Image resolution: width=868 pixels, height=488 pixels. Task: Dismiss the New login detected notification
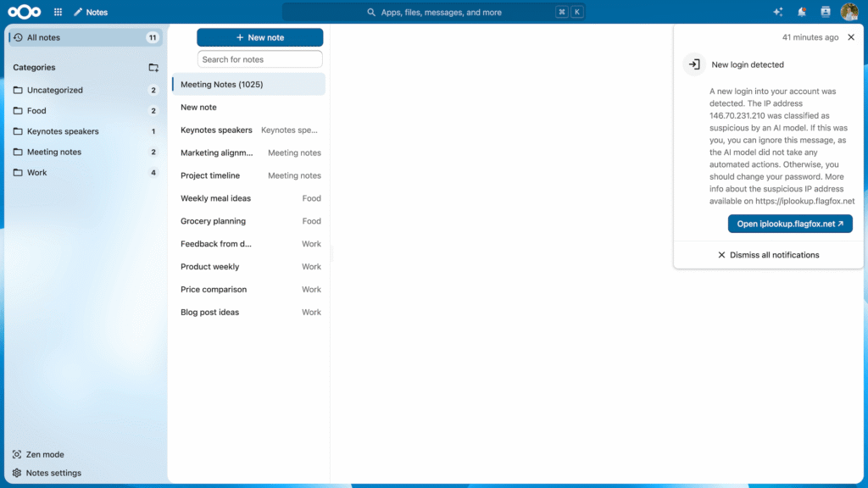point(851,37)
